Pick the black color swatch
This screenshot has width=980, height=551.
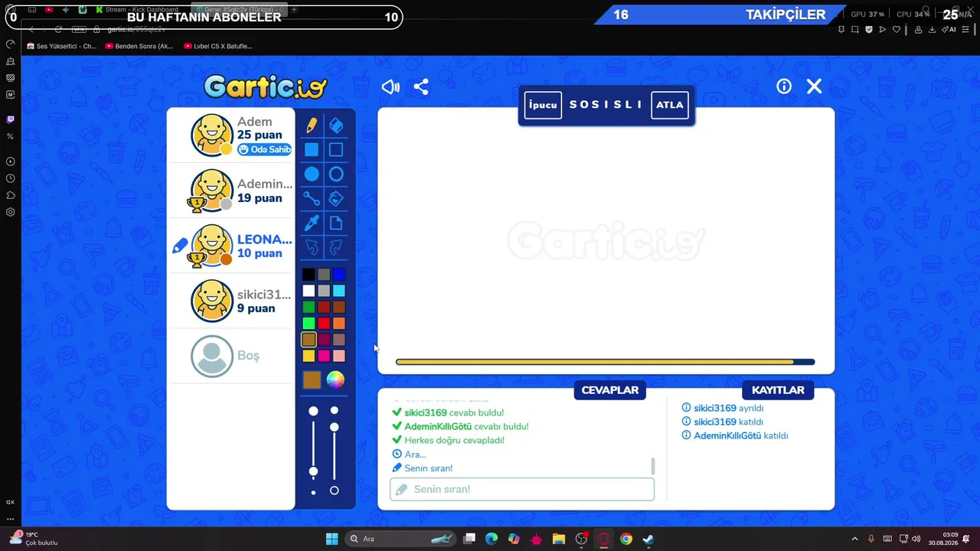click(309, 274)
